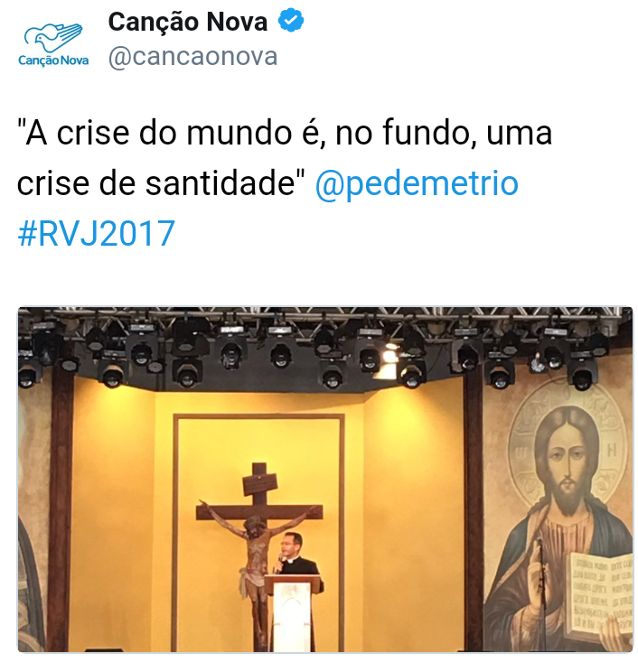This screenshot has width=638, height=672.
Task: Click the dove symbol in the logo
Action: 53,38
